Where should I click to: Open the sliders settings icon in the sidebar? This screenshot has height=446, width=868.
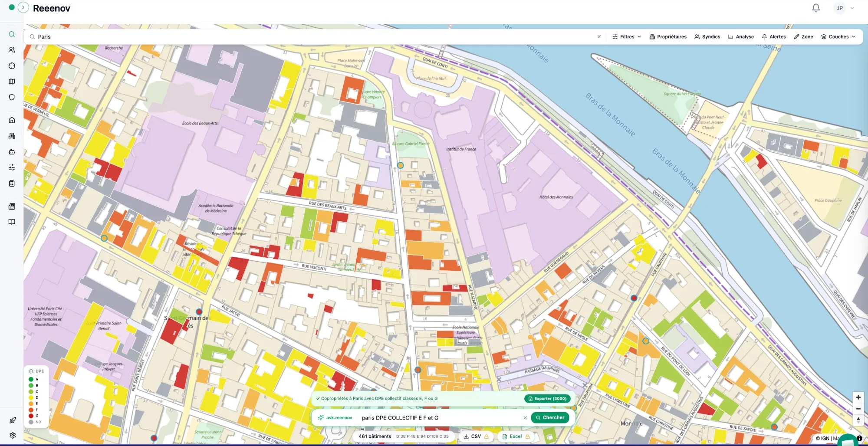pyautogui.click(x=12, y=167)
